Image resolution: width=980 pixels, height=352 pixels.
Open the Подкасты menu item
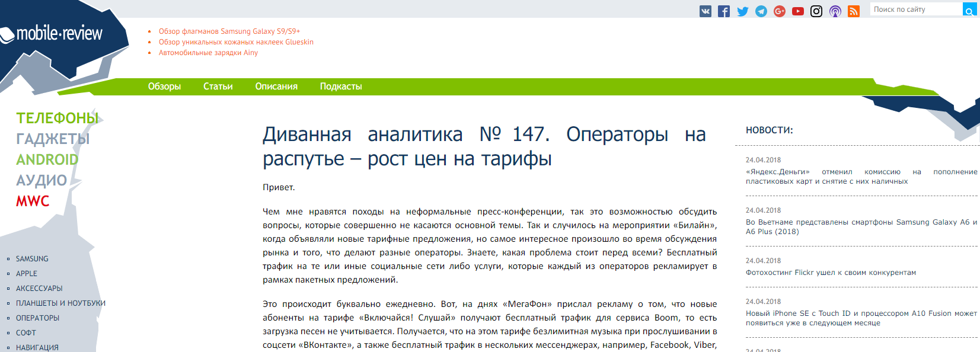pos(341,87)
